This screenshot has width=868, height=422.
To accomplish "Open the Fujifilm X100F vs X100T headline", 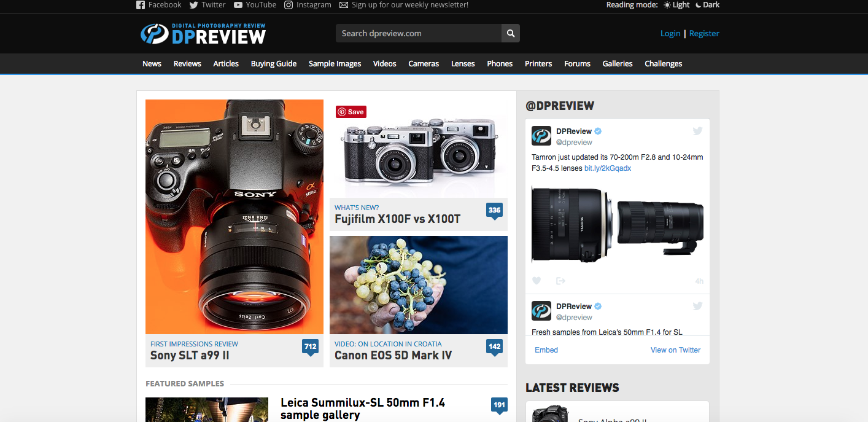I will tap(397, 219).
